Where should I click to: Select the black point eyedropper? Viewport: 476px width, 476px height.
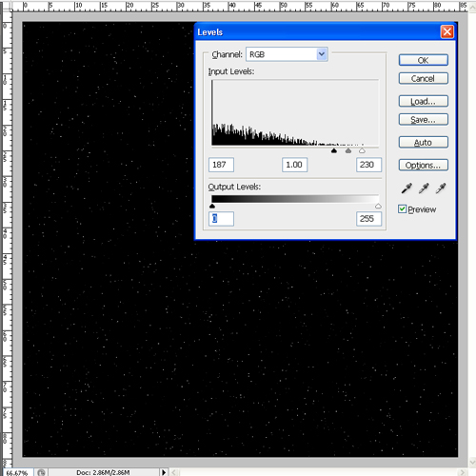407,188
